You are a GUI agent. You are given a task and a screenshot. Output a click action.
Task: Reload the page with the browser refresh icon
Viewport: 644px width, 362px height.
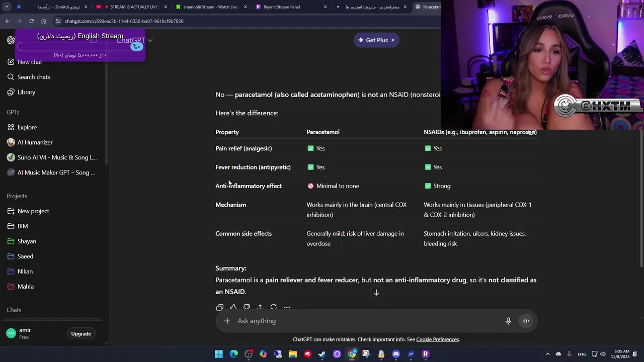31,21
